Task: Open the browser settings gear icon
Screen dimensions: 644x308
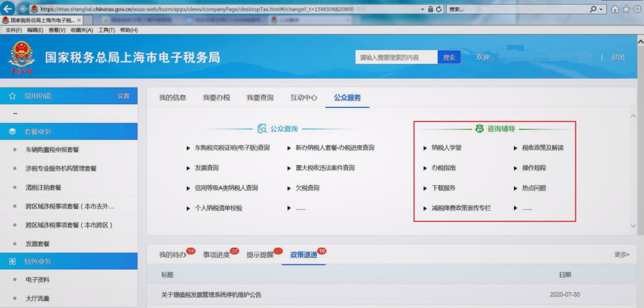Action: pos(637,9)
